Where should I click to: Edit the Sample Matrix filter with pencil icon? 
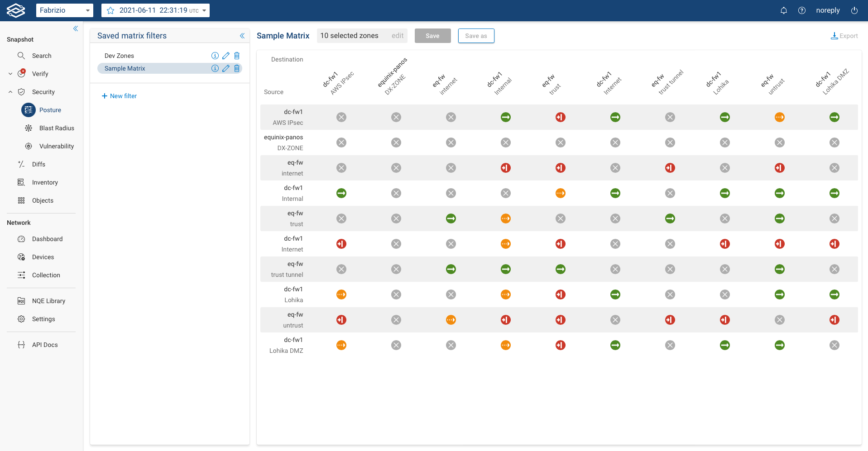click(226, 68)
